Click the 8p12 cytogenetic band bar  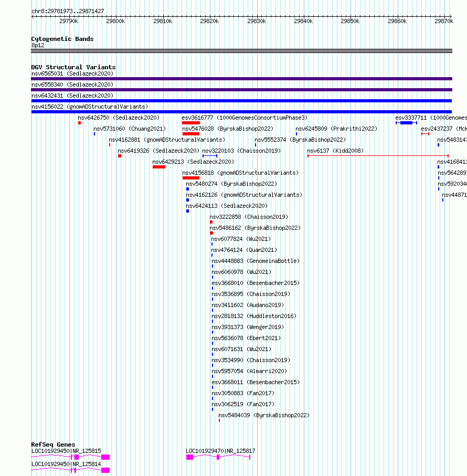[241, 51]
